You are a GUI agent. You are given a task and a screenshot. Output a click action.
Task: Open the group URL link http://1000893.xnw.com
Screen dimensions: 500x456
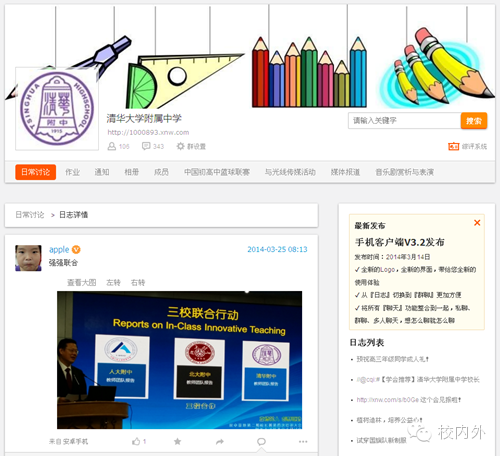pos(148,132)
